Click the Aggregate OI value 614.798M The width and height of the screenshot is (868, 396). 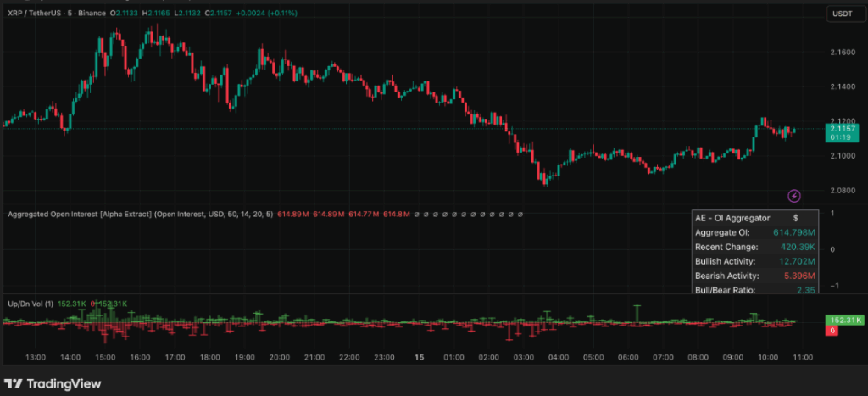[x=794, y=233]
